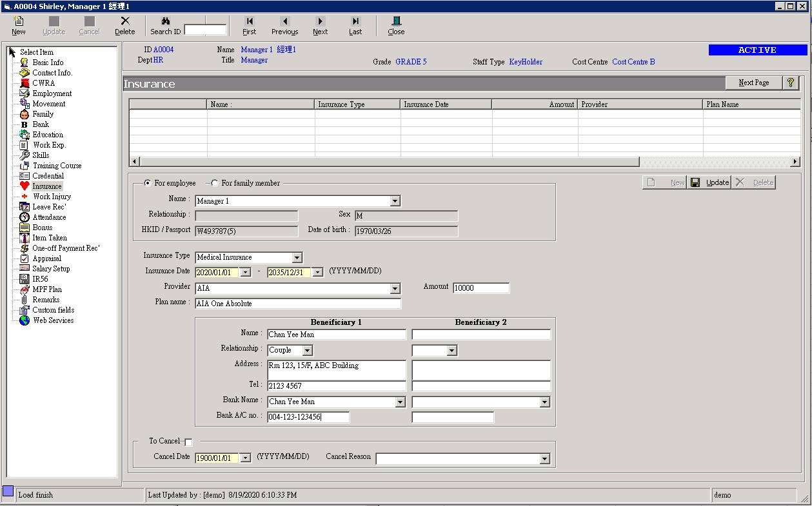The image size is (812, 506).
Task: Open Bonus section in the sidebar
Action: (x=43, y=228)
